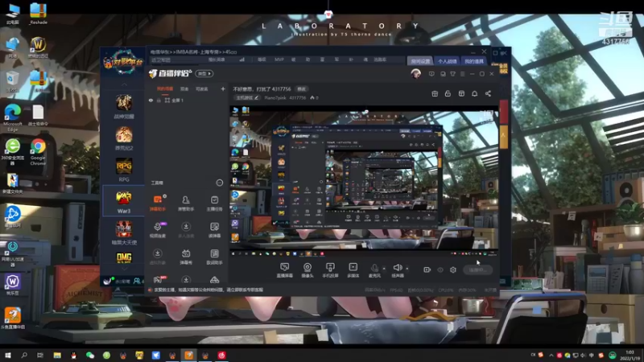Viewport: 644px width, 362px height.
Task: Open the 歌词助手 lyrics assistant tool
Action: [214, 257]
